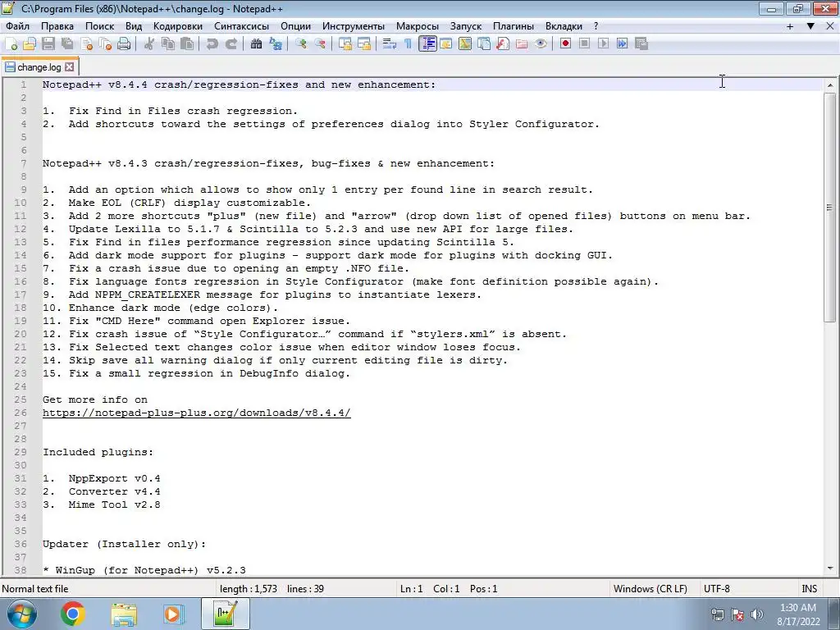840x630 pixels.
Task: Open the ? help menu
Action: (596, 26)
